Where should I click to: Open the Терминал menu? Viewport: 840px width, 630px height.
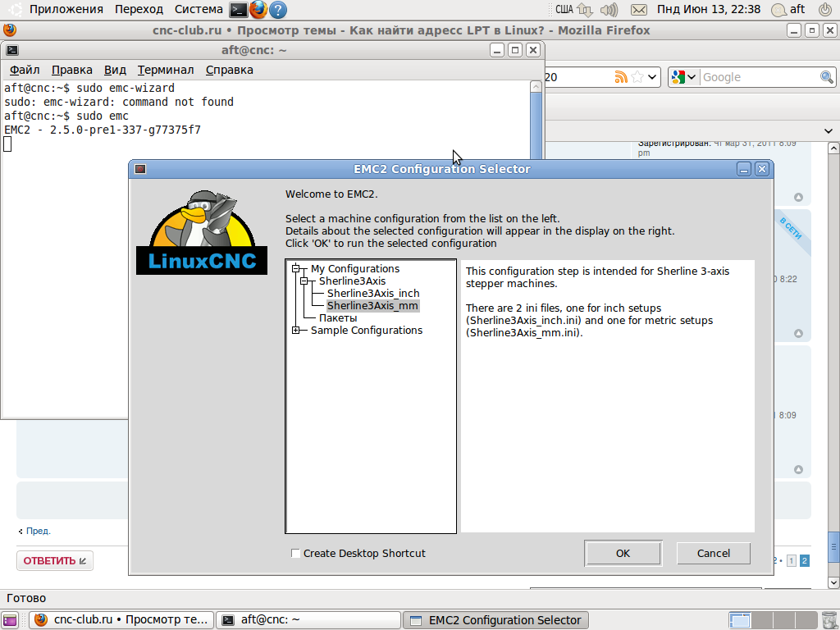point(166,70)
